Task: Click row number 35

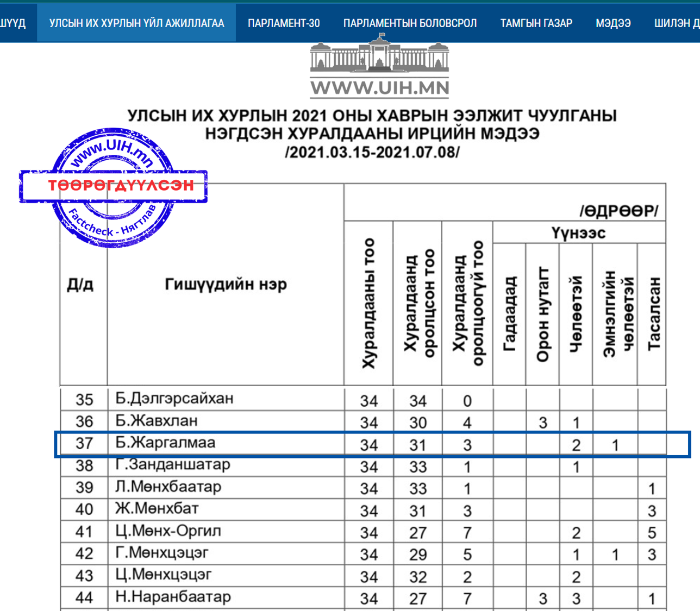Action: (x=84, y=400)
